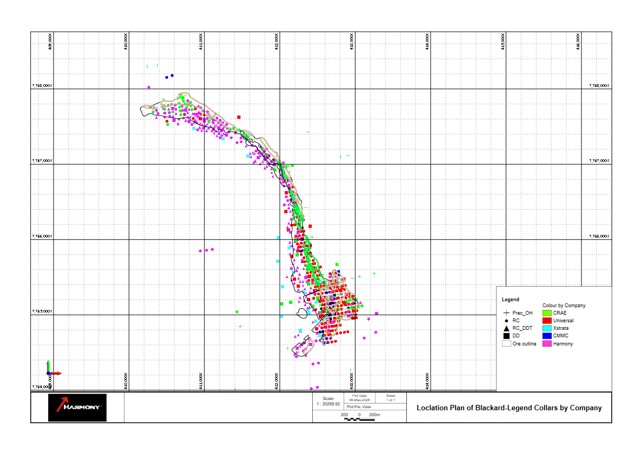Click the 'CMMC' legend label
This screenshot has width=643, height=454.
561,336
